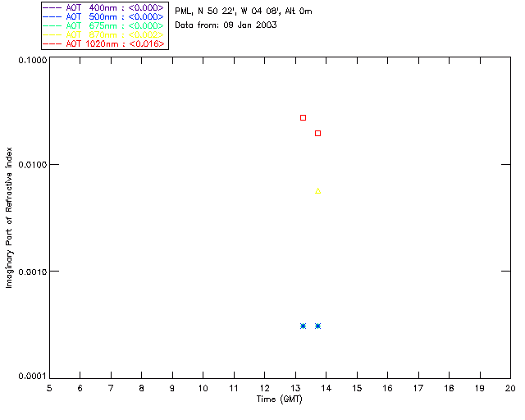Click the Imaginary Part of Refractive Index label
The width and height of the screenshot is (525, 420).
[x=9, y=217]
